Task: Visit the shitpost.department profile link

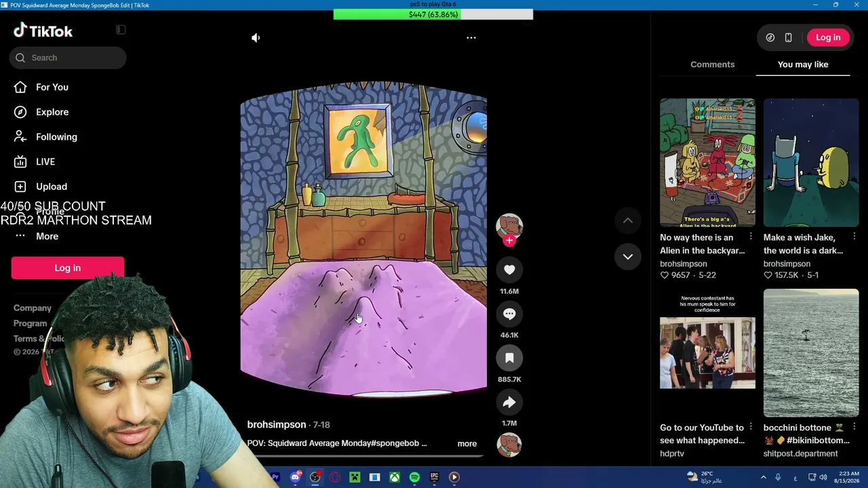Action: [801, 453]
